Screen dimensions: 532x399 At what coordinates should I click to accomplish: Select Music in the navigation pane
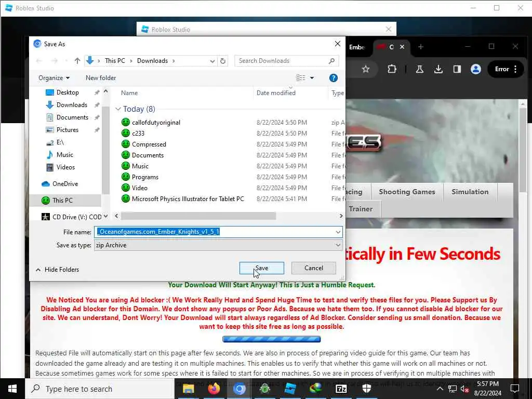point(64,155)
